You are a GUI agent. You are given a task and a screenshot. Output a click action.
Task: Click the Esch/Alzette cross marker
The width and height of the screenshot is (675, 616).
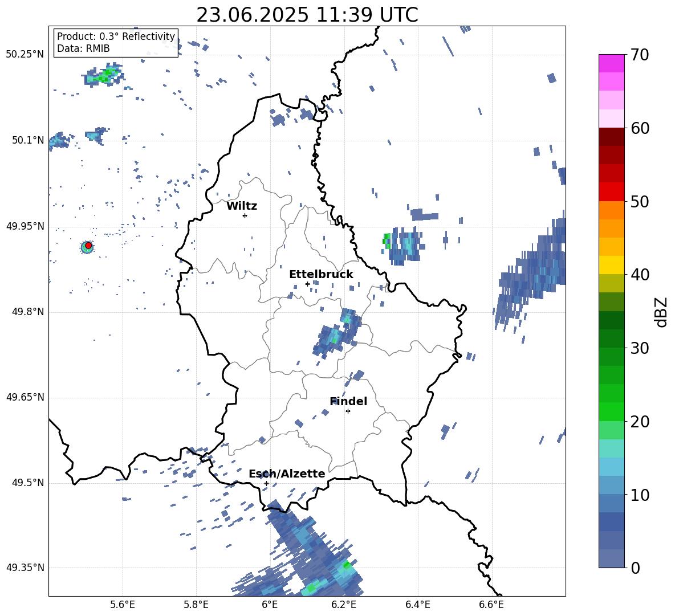(266, 483)
